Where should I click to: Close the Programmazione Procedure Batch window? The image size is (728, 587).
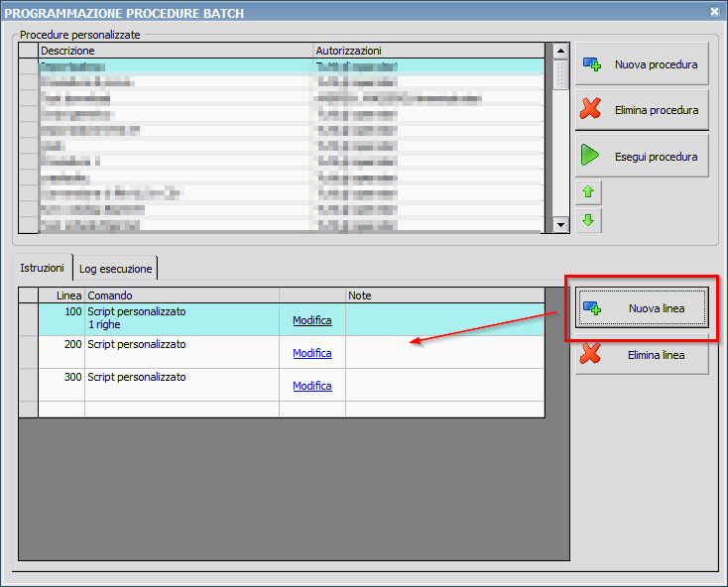pos(714,12)
